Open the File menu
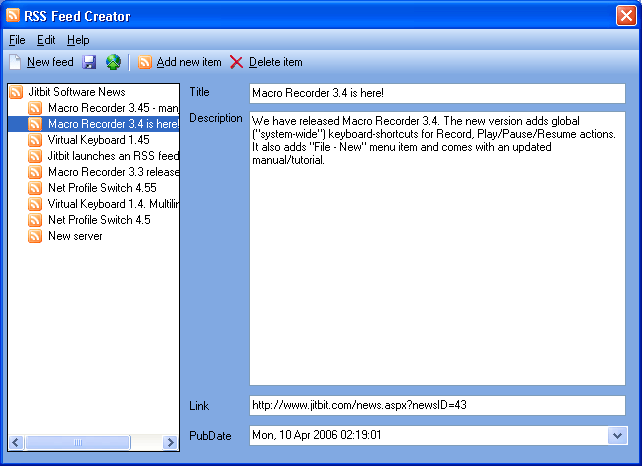The width and height of the screenshot is (642, 466). (17, 40)
